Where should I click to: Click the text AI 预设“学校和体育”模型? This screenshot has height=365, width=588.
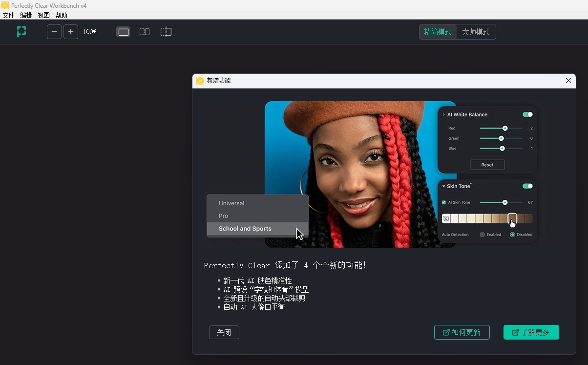tap(266, 289)
